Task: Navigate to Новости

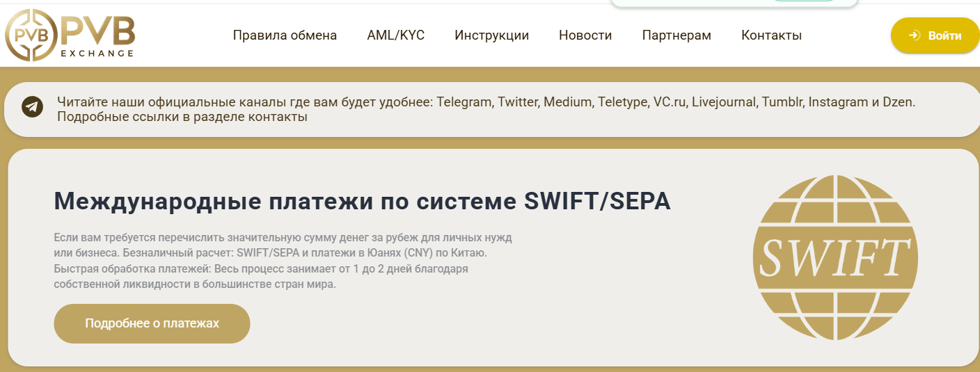Action: click(585, 35)
